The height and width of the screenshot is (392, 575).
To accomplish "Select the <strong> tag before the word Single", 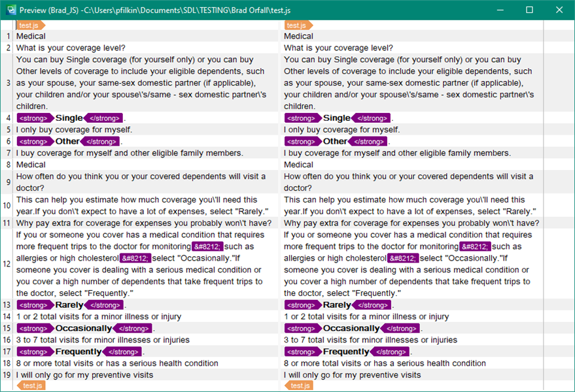I will [x=35, y=118].
